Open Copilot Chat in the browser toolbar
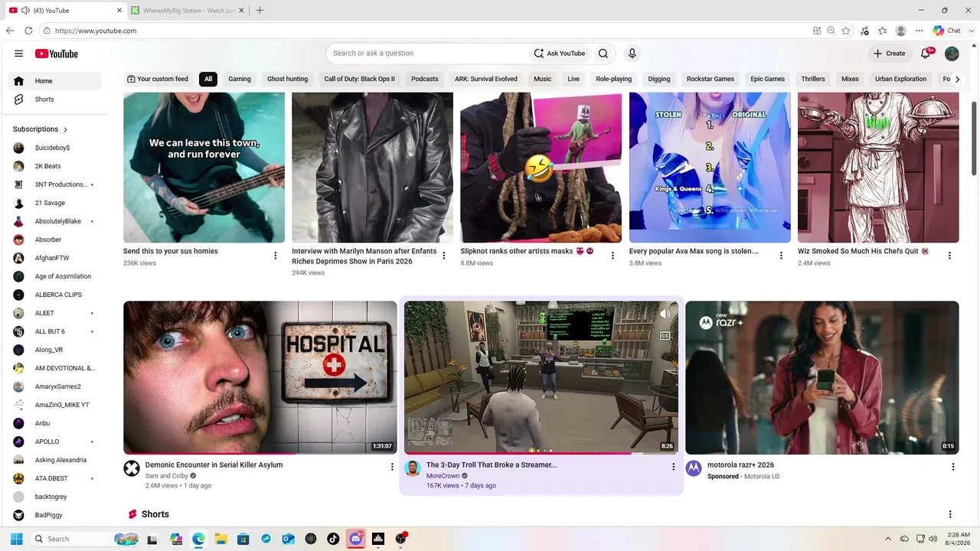 pos(947,31)
